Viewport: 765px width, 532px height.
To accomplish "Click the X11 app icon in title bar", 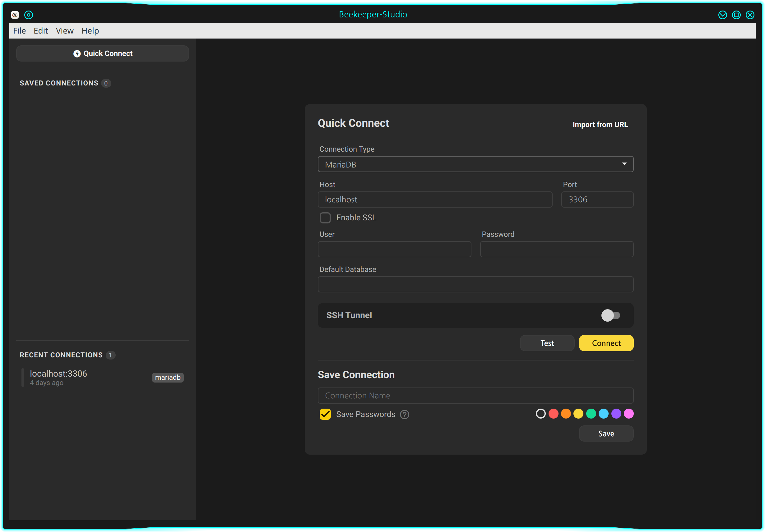I will [15, 15].
